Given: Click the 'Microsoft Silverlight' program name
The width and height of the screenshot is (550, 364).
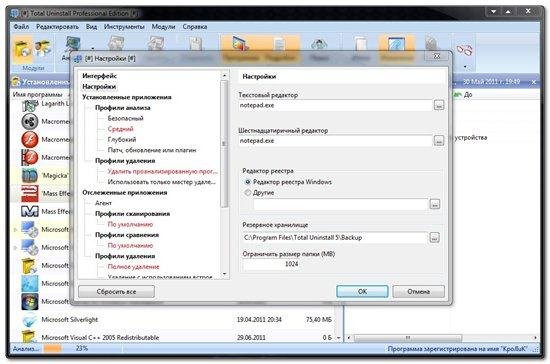Looking at the screenshot, I should tap(70, 319).
